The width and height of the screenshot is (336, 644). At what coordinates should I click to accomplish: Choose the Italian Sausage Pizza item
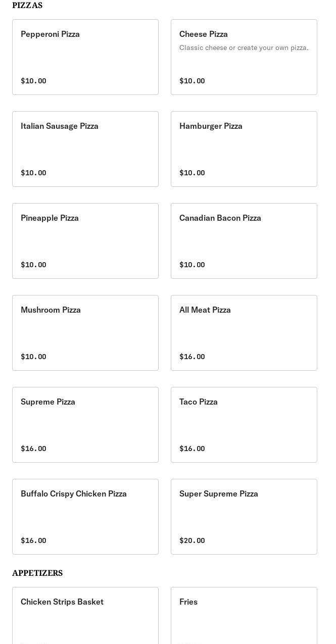(x=85, y=149)
